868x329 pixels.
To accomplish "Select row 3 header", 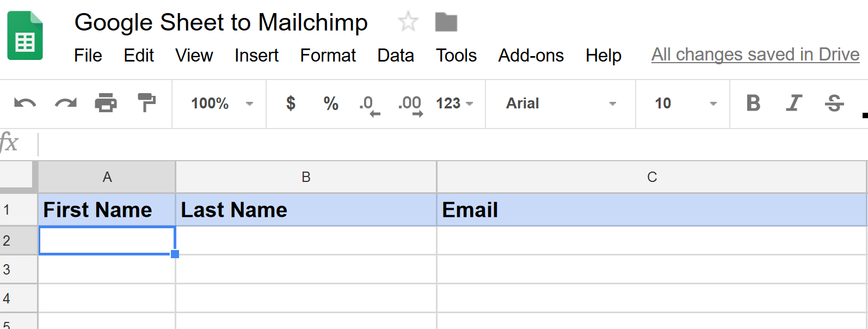I will (x=19, y=269).
